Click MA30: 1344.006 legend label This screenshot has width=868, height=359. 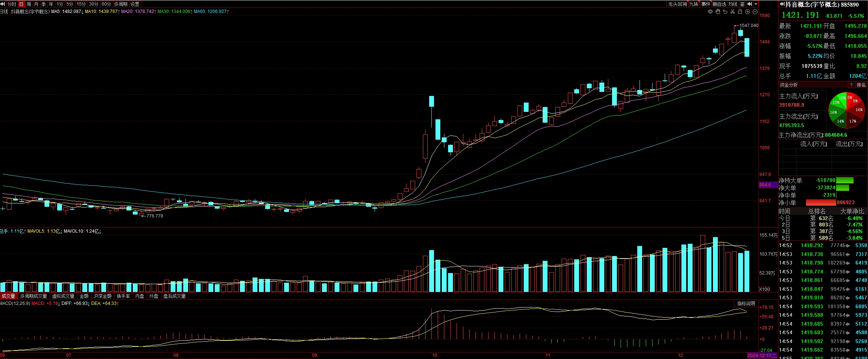(x=175, y=11)
